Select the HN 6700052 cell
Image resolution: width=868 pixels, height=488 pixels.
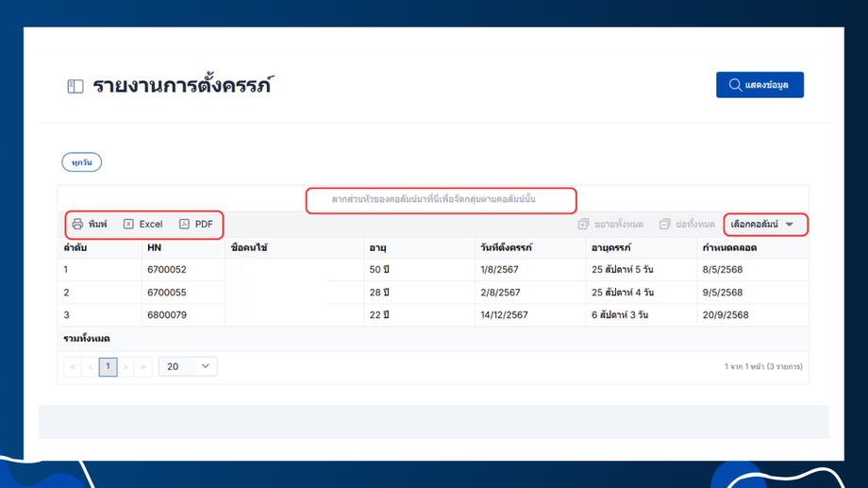pos(183,270)
